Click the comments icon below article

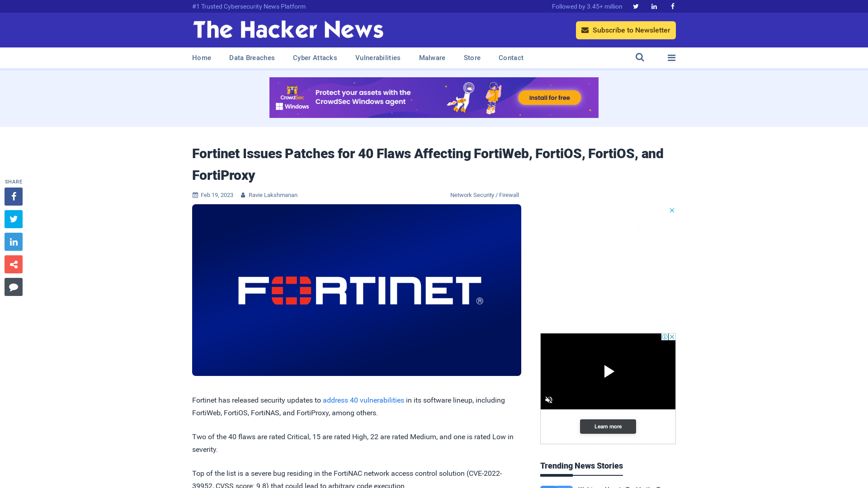pos(13,286)
